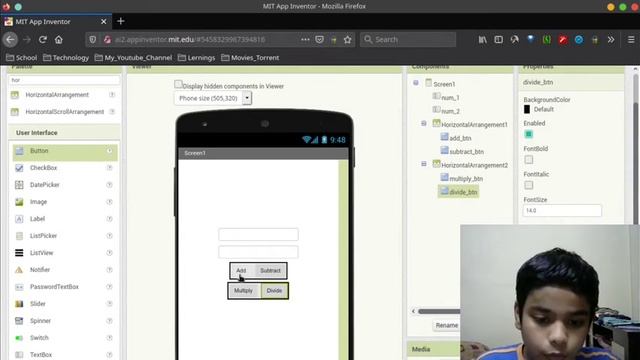
Task: Click the Multiply button on phone preview
Action: (x=243, y=291)
